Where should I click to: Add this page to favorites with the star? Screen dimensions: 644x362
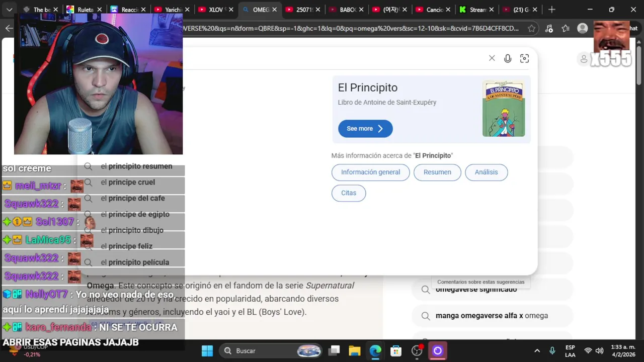(x=531, y=28)
